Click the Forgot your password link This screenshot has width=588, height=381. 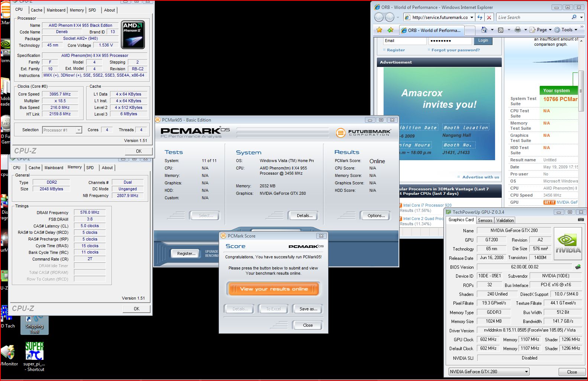point(455,50)
